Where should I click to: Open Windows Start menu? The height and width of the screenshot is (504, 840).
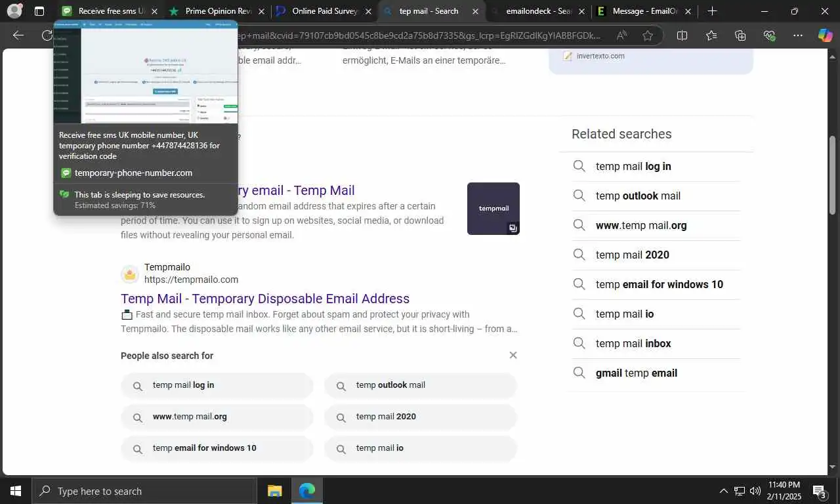[16, 491]
